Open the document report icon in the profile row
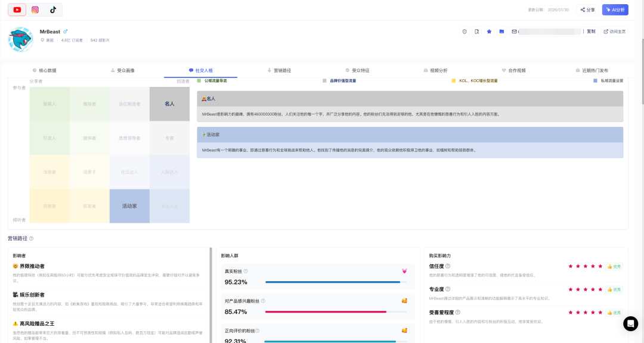This screenshot has width=644, height=343. point(477,31)
